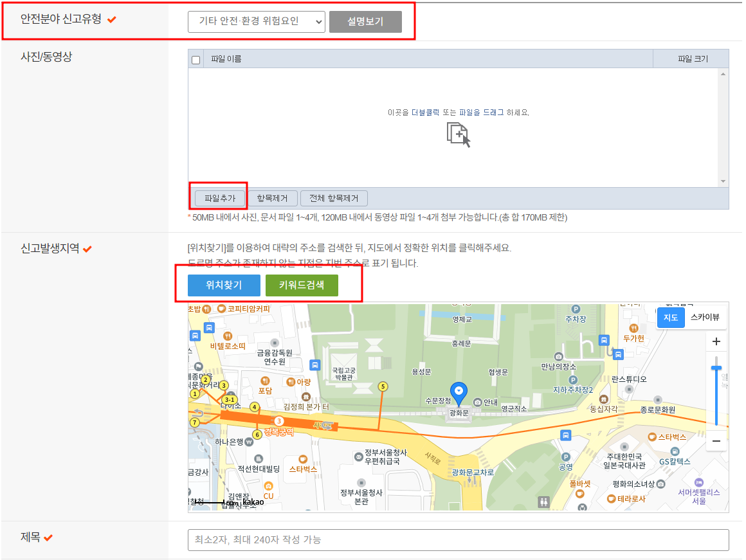Click the 파일 이름 column header
The height and width of the screenshot is (560, 746).
226,59
